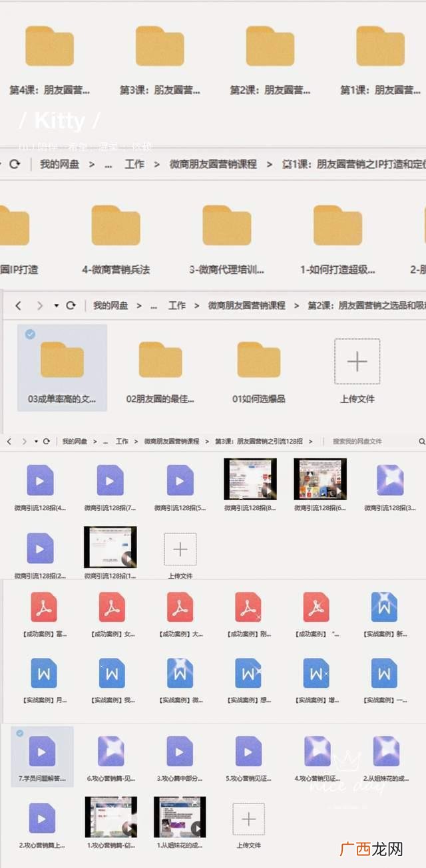Expand the ... breadcrumb in 第1课 path bar
Image resolution: width=426 pixels, height=868 pixels.
[x=108, y=164]
